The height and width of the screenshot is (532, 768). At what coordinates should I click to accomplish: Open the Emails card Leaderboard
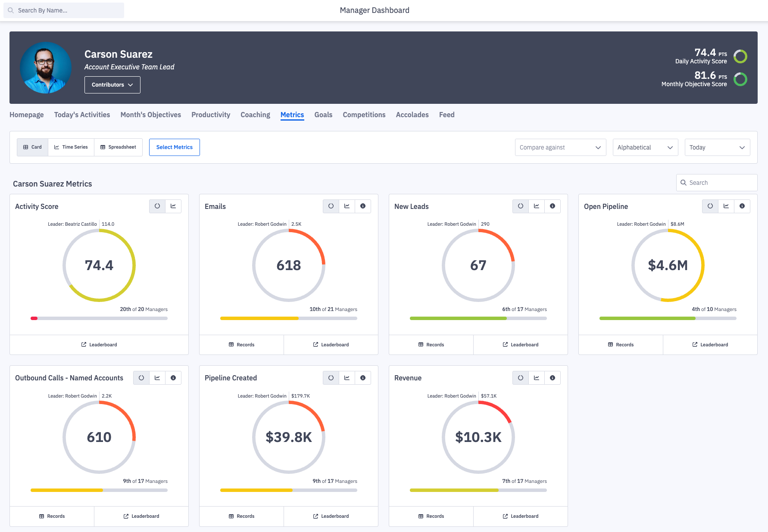pyautogui.click(x=331, y=345)
